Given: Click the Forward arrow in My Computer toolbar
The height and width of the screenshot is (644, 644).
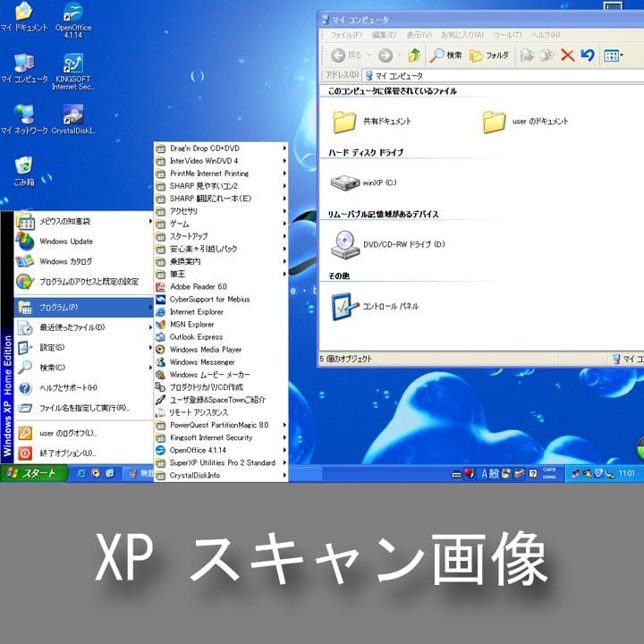Looking at the screenshot, I should (386, 55).
